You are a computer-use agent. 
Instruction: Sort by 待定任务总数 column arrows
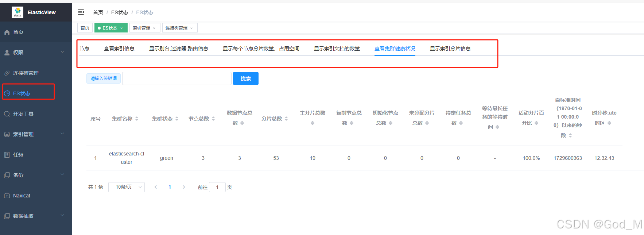(x=461, y=123)
